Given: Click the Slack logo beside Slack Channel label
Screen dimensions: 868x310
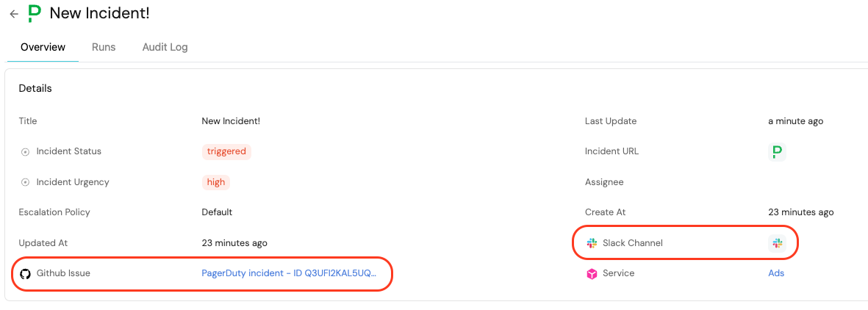Looking at the screenshot, I should pyautogui.click(x=592, y=243).
